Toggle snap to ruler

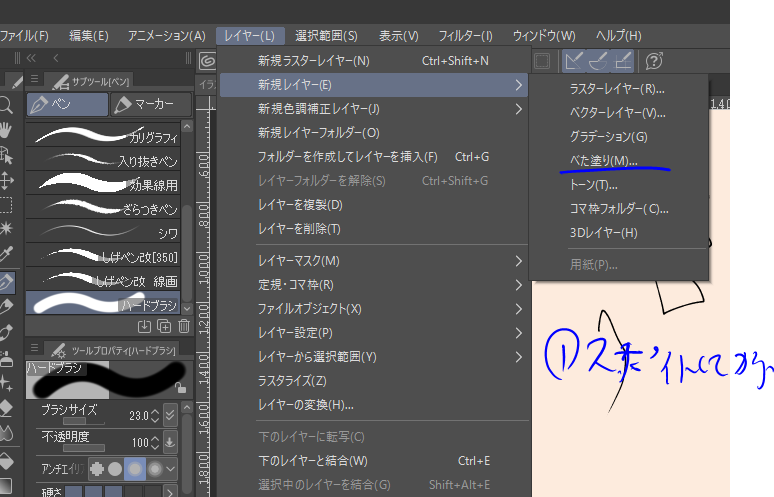[x=574, y=61]
